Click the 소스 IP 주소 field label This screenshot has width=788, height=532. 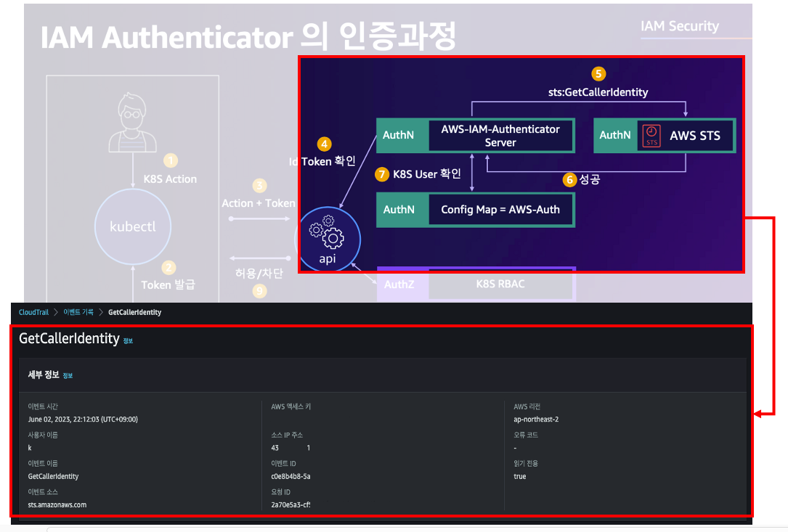tap(287, 435)
